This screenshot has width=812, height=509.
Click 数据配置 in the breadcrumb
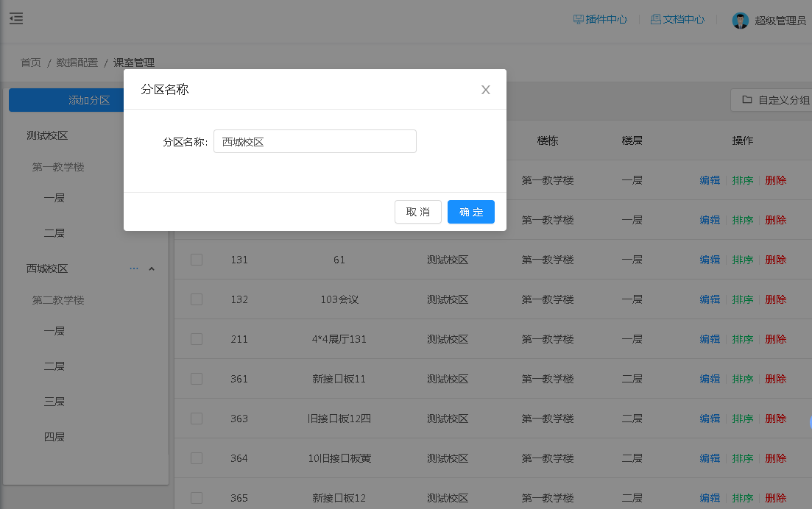click(x=77, y=63)
